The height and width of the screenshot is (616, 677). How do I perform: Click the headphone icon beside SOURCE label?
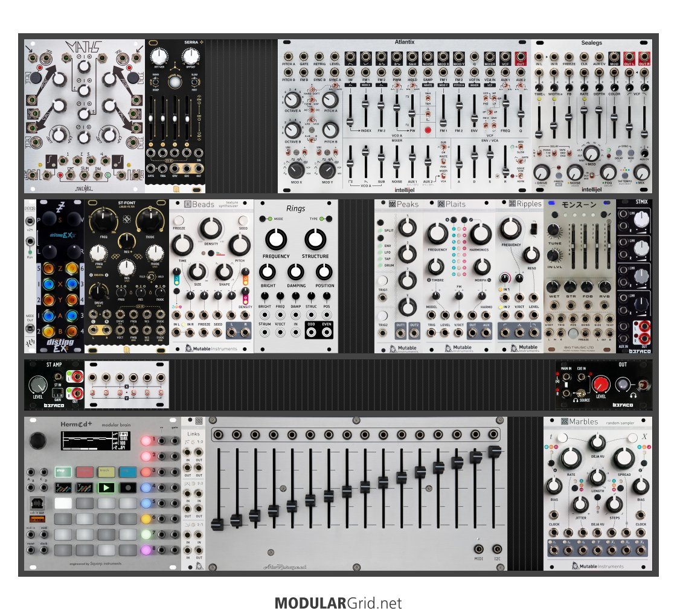[x=575, y=400]
